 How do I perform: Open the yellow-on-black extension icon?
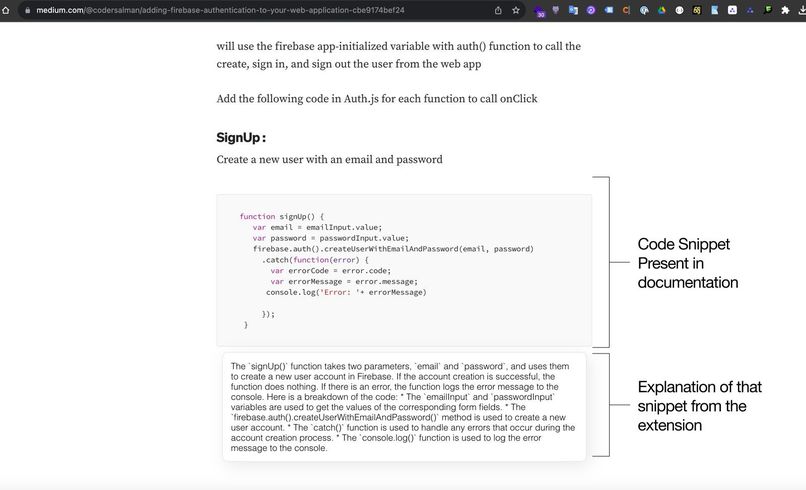(x=697, y=10)
